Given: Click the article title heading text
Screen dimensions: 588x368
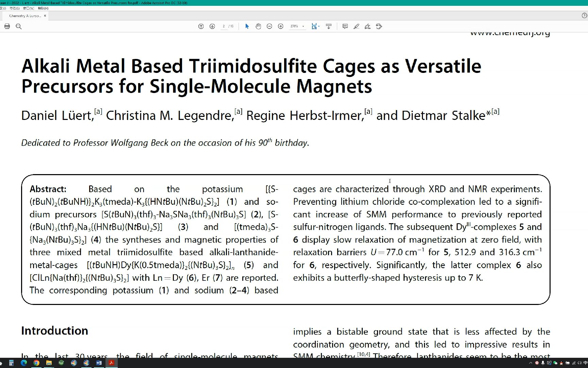Looking at the screenshot, I should pyautogui.click(x=251, y=76).
